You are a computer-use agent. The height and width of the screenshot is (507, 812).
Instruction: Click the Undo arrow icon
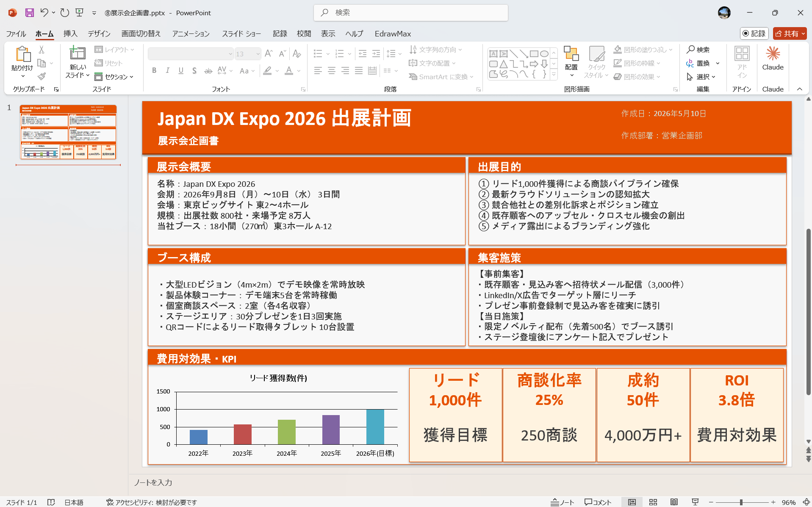click(x=44, y=13)
